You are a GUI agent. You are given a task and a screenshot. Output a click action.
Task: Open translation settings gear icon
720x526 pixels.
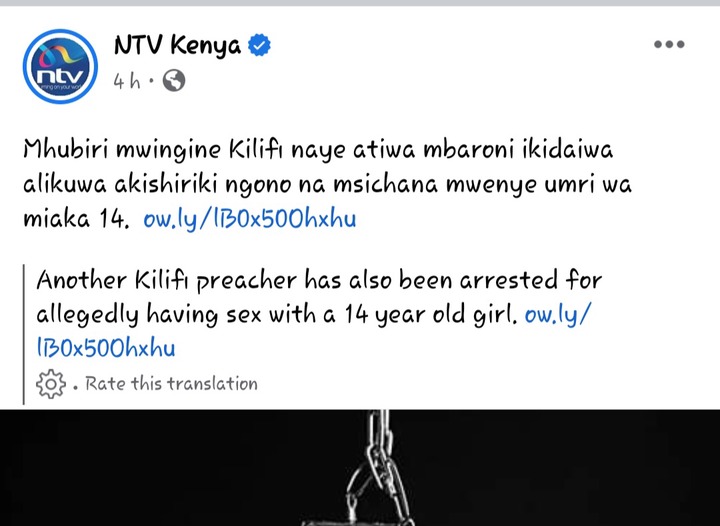pyautogui.click(x=51, y=384)
